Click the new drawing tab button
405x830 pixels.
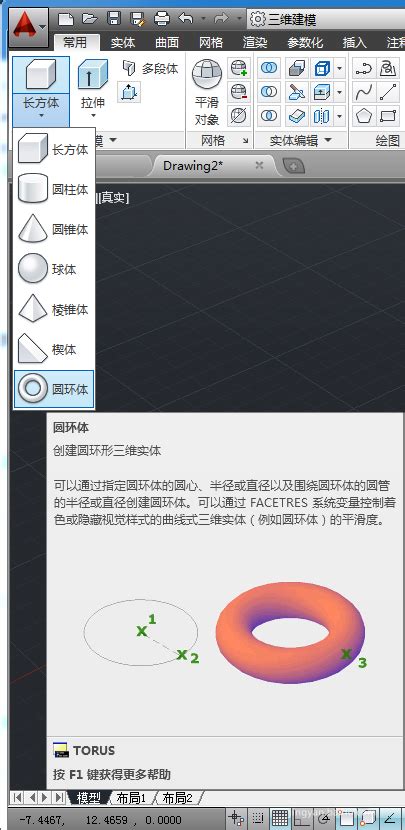pyautogui.click(x=293, y=166)
